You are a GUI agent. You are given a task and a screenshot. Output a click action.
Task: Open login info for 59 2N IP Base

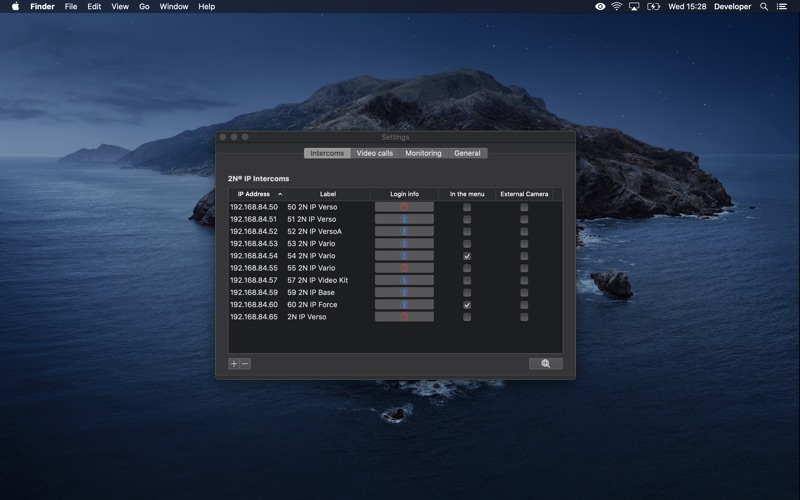click(404, 292)
